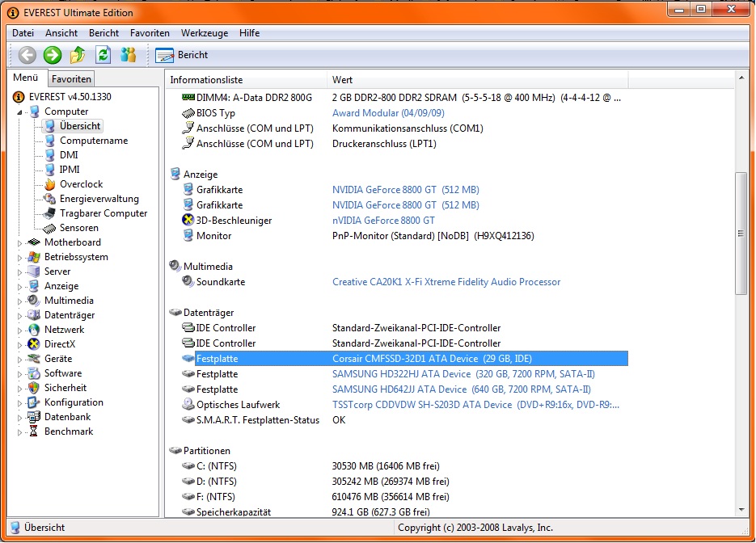Open first NVIDIA GeForce 8800 GT Grafikkarte link
The height and width of the screenshot is (543, 756).
pos(405,190)
